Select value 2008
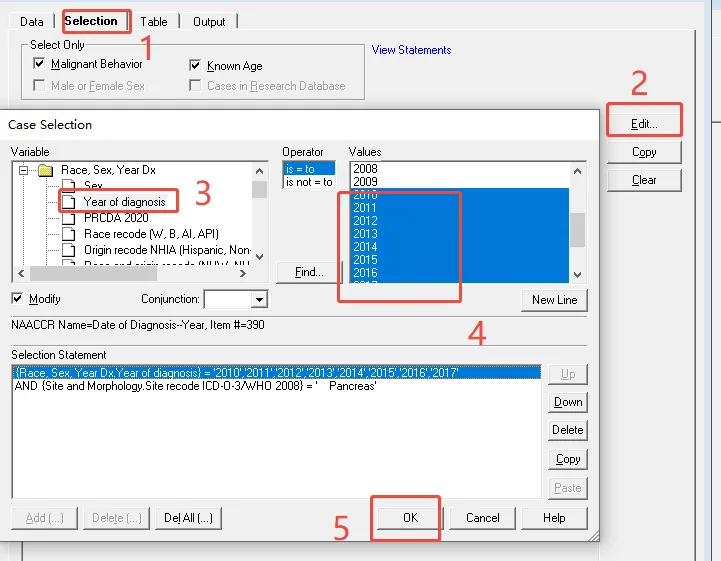Viewport: 721px width, 561px height. point(459,169)
